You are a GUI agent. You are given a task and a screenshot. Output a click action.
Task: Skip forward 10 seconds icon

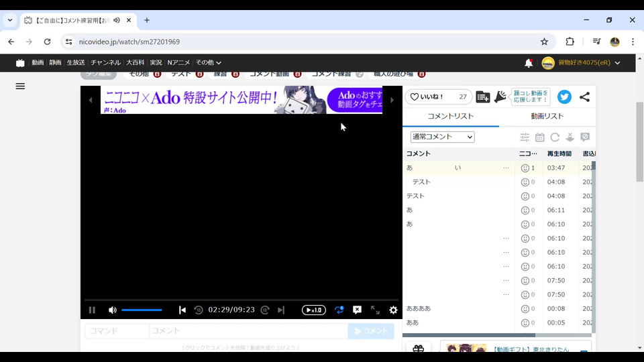click(x=265, y=310)
